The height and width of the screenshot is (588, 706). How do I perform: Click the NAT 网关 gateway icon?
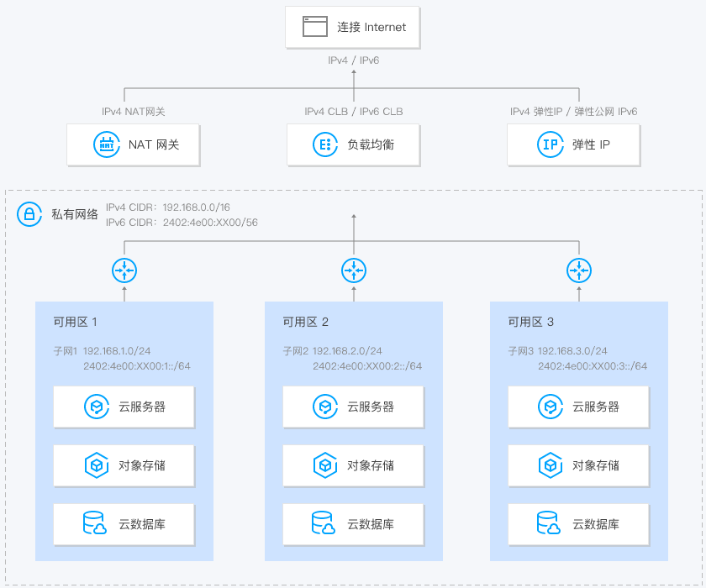(x=108, y=144)
